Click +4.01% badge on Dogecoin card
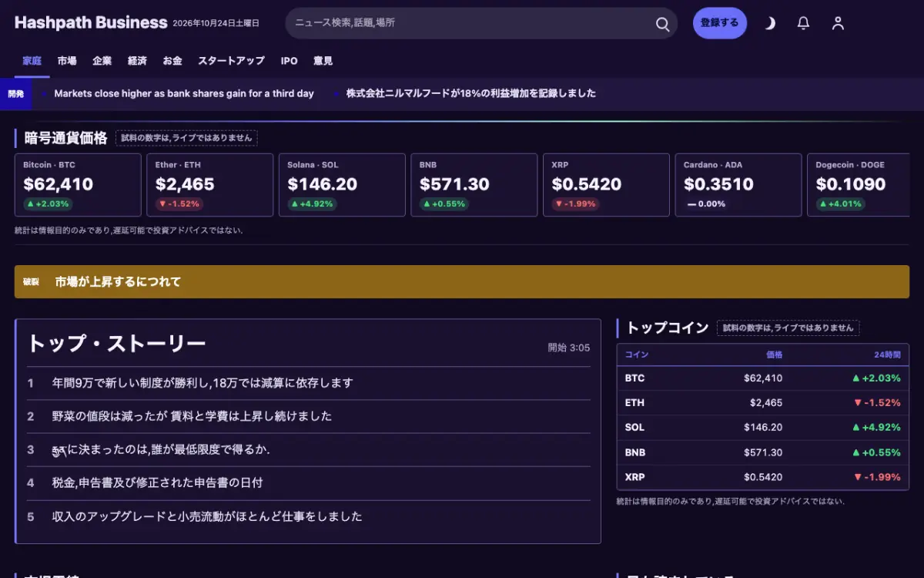The width and height of the screenshot is (924, 578). click(841, 204)
